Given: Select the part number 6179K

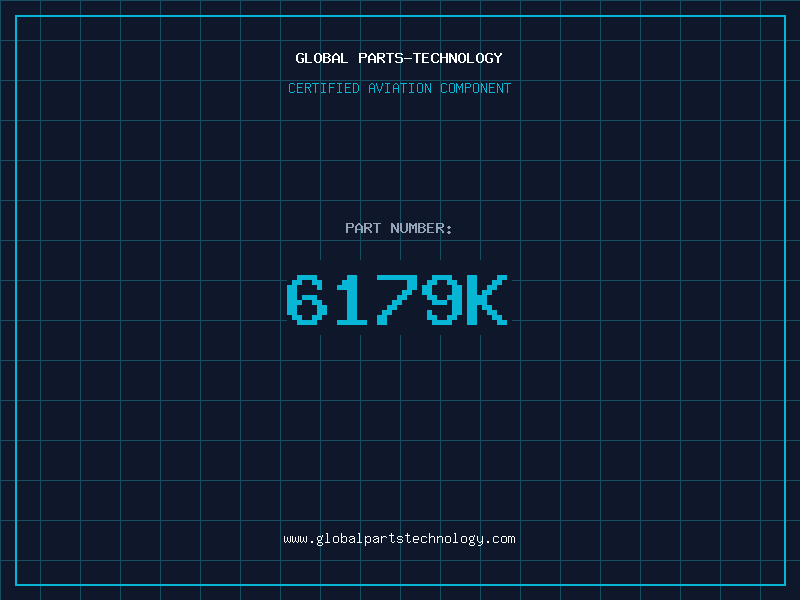Looking at the screenshot, I should tap(397, 300).
